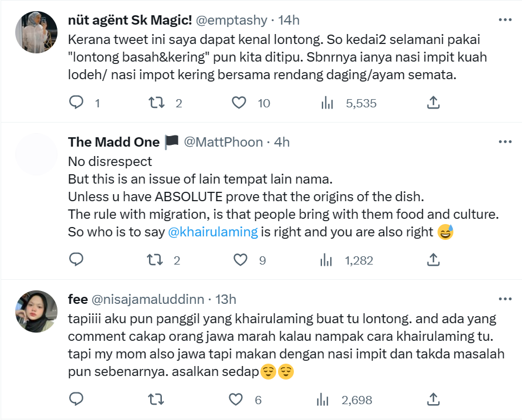Open more options on emptashy's tweet
The height and width of the screenshot is (420, 522).
click(x=504, y=20)
